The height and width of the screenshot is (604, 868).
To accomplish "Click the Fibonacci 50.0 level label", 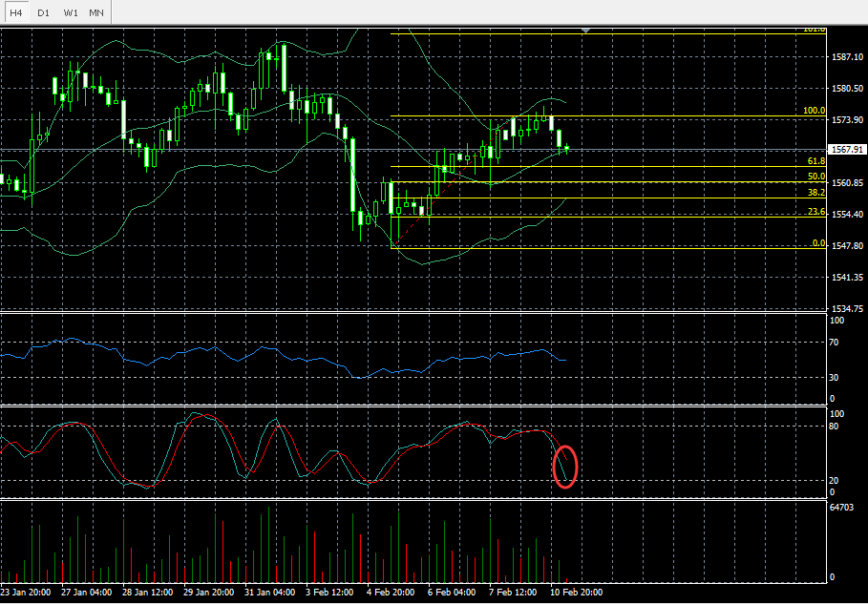I will tap(816, 177).
